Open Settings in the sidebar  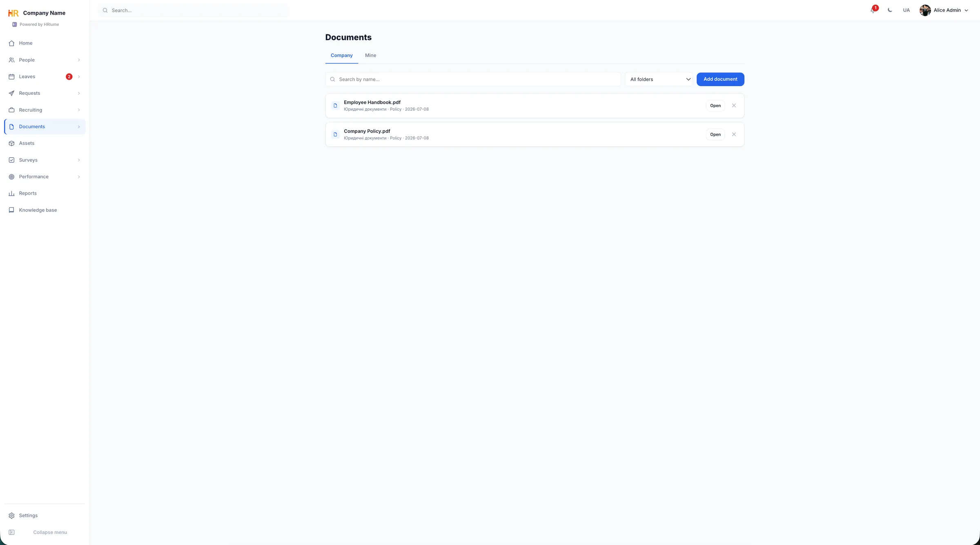[45, 515]
